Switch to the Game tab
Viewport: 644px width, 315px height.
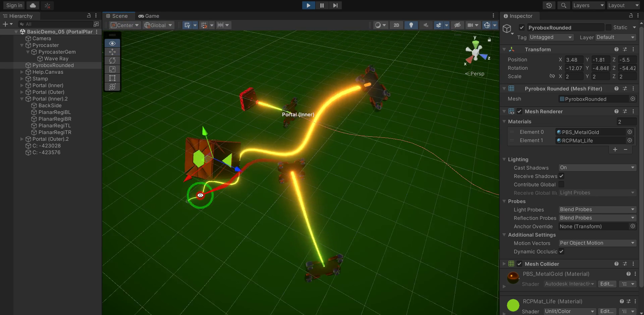pos(149,16)
